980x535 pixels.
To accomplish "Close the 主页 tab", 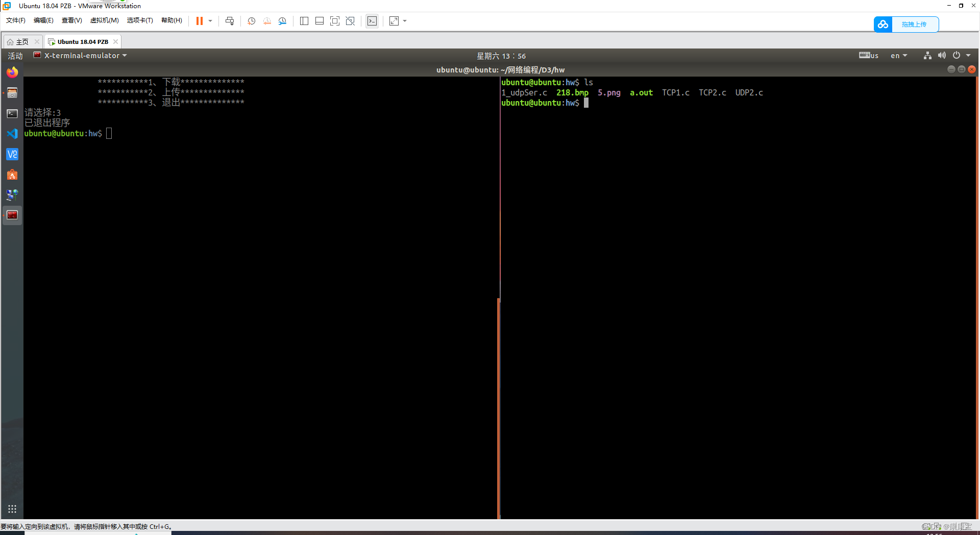I will pyautogui.click(x=37, y=42).
